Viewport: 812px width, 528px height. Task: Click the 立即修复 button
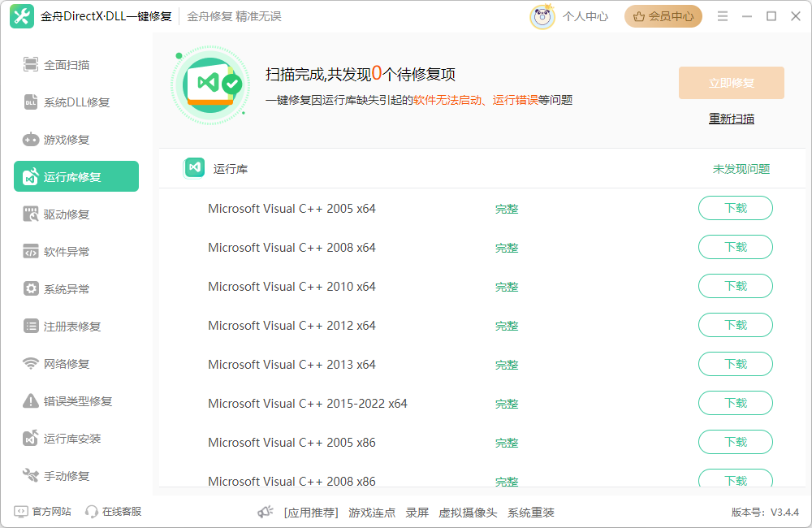(x=731, y=82)
